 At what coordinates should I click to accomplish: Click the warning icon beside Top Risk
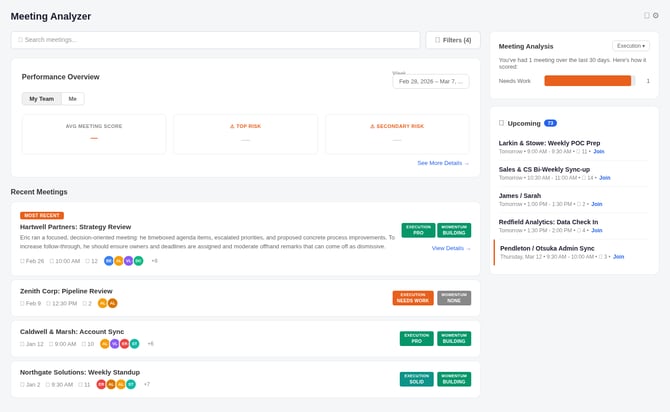pyautogui.click(x=232, y=127)
